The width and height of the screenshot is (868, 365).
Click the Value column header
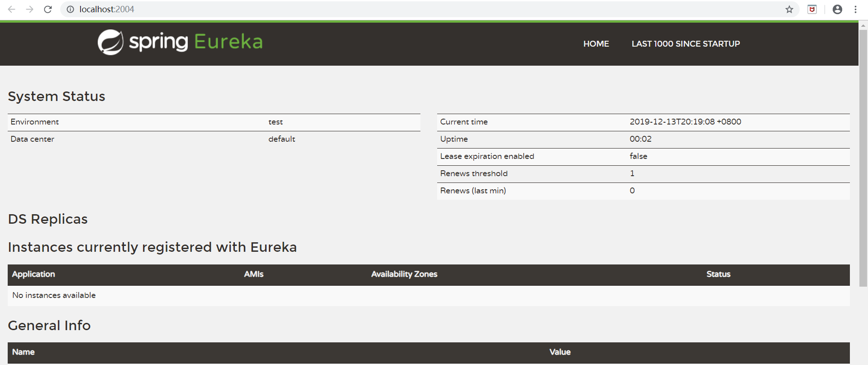(560, 352)
